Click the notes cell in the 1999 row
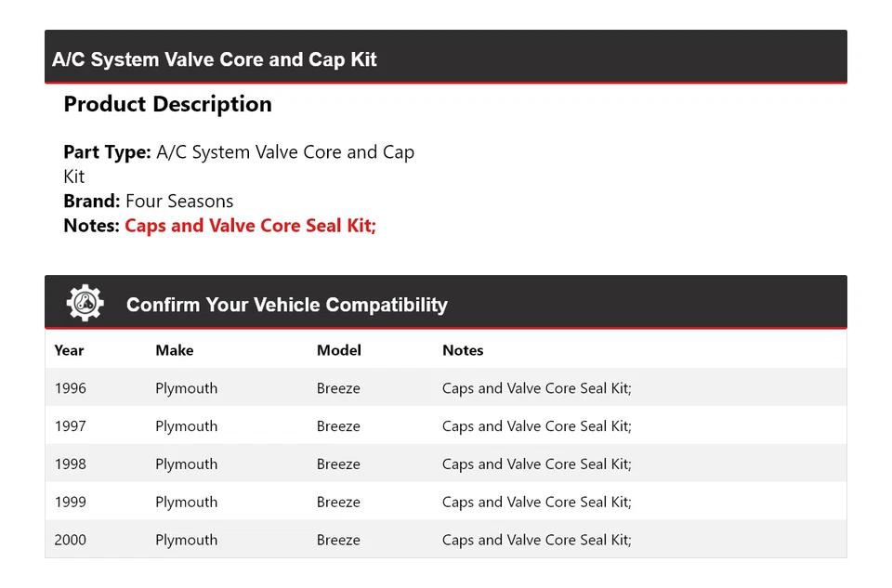892x588 pixels. click(536, 503)
